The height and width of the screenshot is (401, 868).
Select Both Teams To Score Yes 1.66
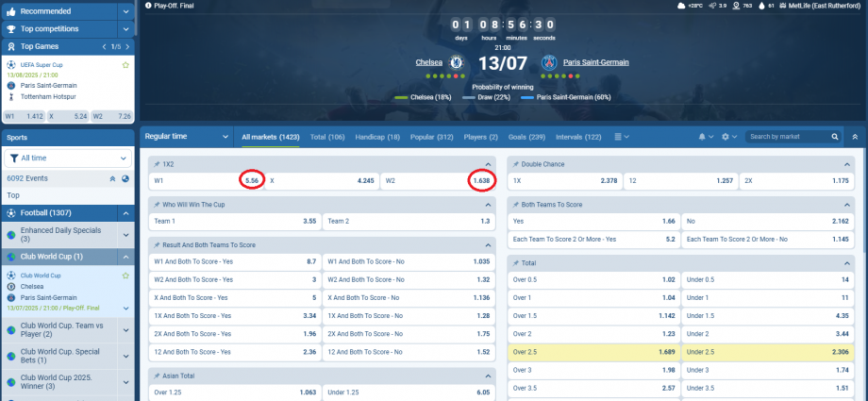click(593, 221)
